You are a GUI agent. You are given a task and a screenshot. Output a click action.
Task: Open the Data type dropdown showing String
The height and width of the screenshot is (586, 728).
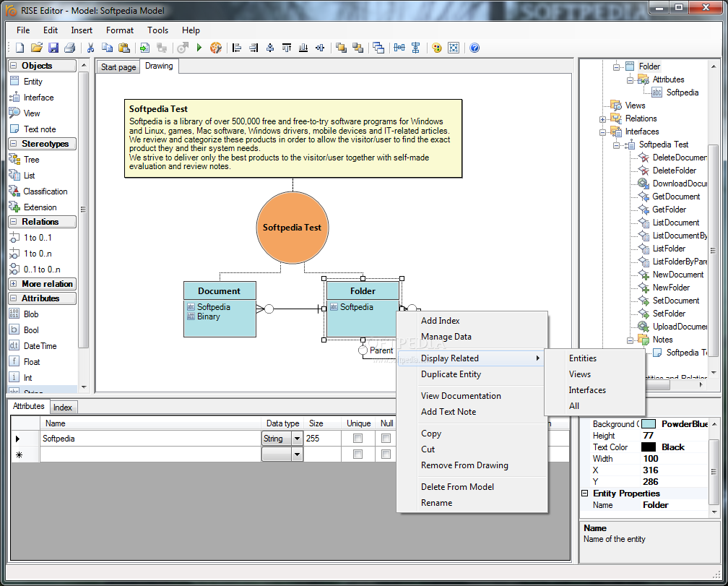point(297,439)
